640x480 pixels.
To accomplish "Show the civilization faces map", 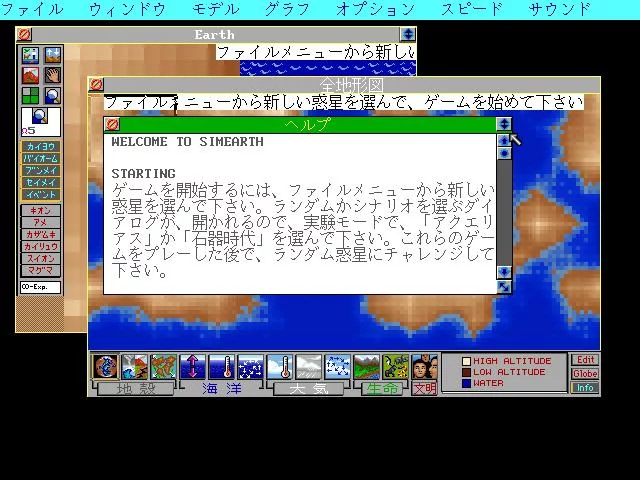I will [x=424, y=367].
